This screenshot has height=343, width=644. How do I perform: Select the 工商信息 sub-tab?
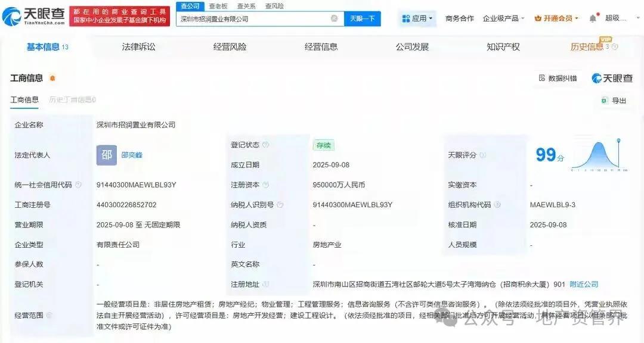[24, 99]
